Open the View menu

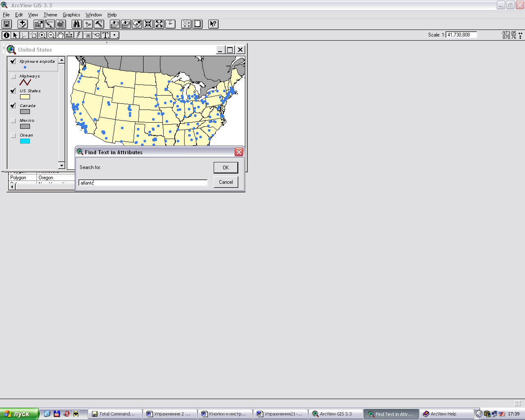pyautogui.click(x=33, y=15)
